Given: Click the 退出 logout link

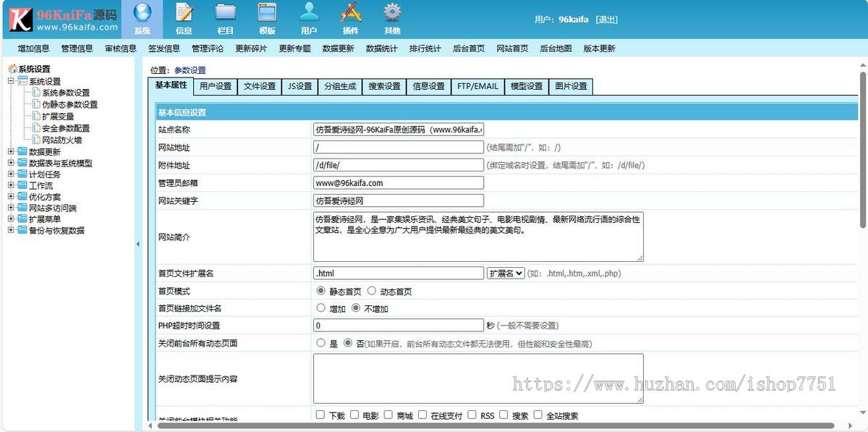Looking at the screenshot, I should [x=608, y=20].
